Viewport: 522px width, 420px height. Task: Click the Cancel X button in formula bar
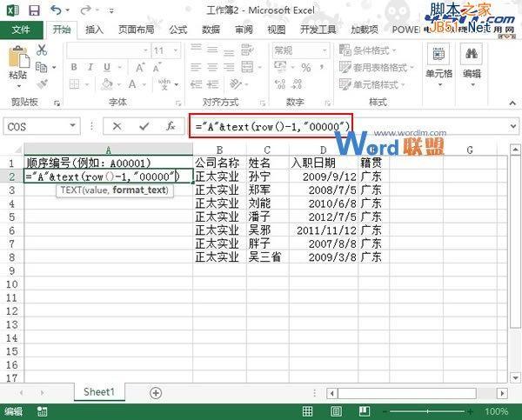coord(117,126)
